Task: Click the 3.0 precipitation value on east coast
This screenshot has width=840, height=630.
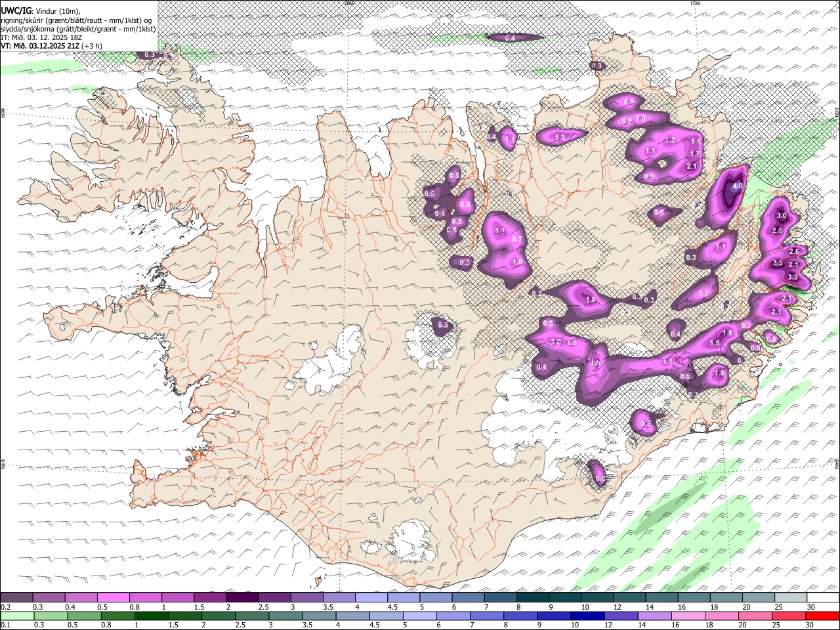Action: coord(782,216)
